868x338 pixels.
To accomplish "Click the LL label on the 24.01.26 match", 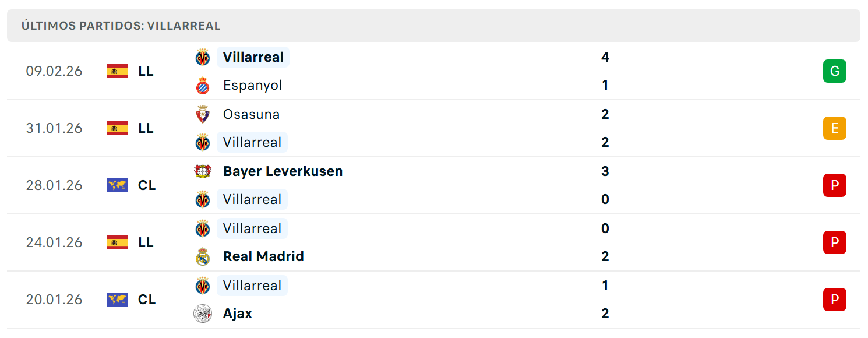I will tap(146, 242).
